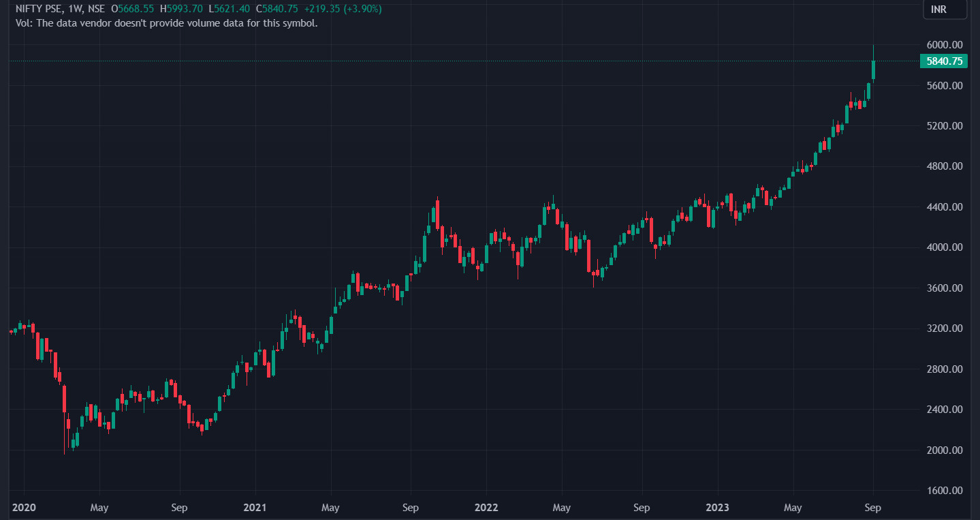Select the 2020 time axis label
Viewport: 980px width, 520px height.
pyautogui.click(x=23, y=508)
